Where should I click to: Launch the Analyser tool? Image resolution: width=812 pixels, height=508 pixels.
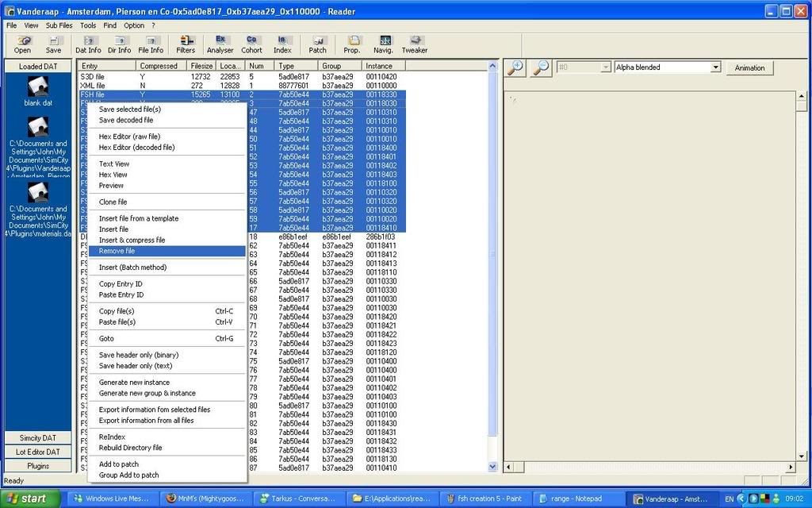coord(220,44)
